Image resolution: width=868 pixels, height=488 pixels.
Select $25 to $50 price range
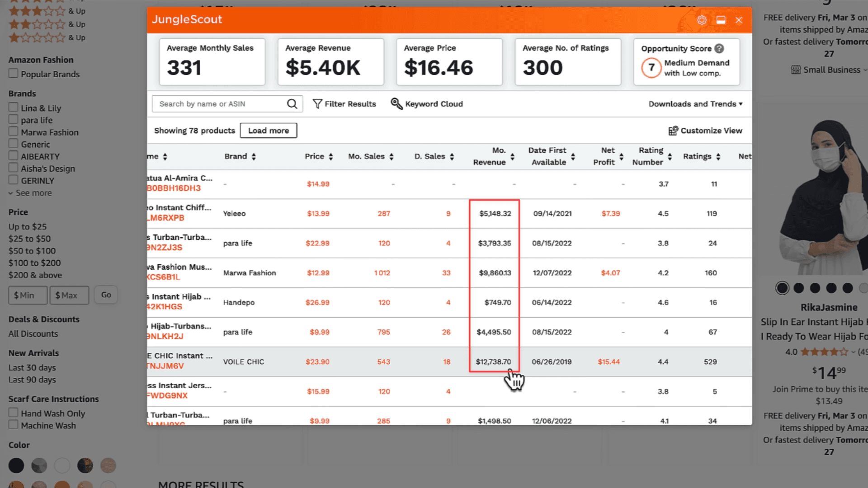click(x=29, y=239)
